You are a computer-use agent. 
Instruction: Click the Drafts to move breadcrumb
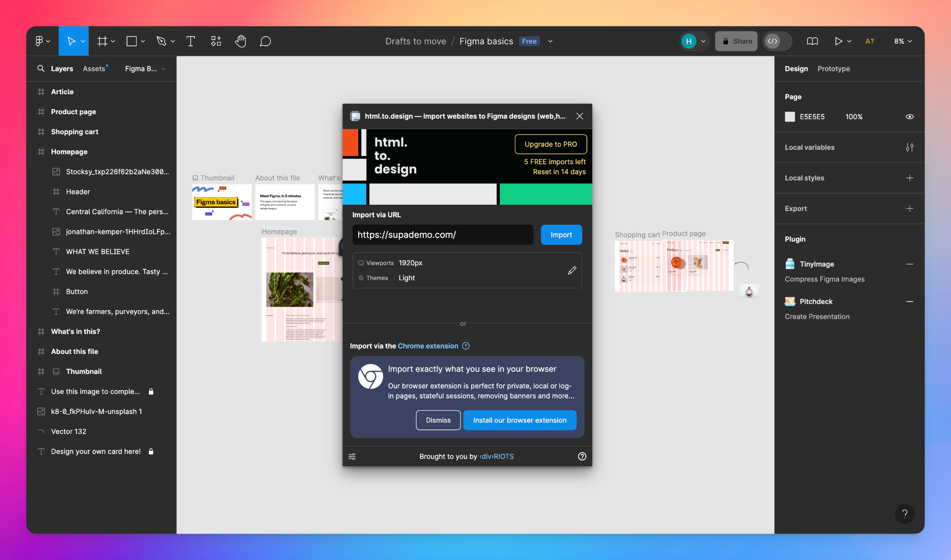pos(416,41)
